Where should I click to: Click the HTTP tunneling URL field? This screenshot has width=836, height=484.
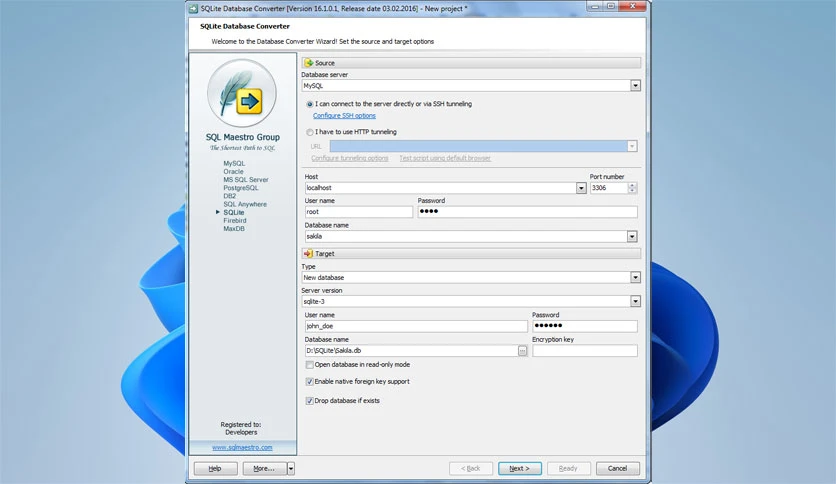point(479,146)
